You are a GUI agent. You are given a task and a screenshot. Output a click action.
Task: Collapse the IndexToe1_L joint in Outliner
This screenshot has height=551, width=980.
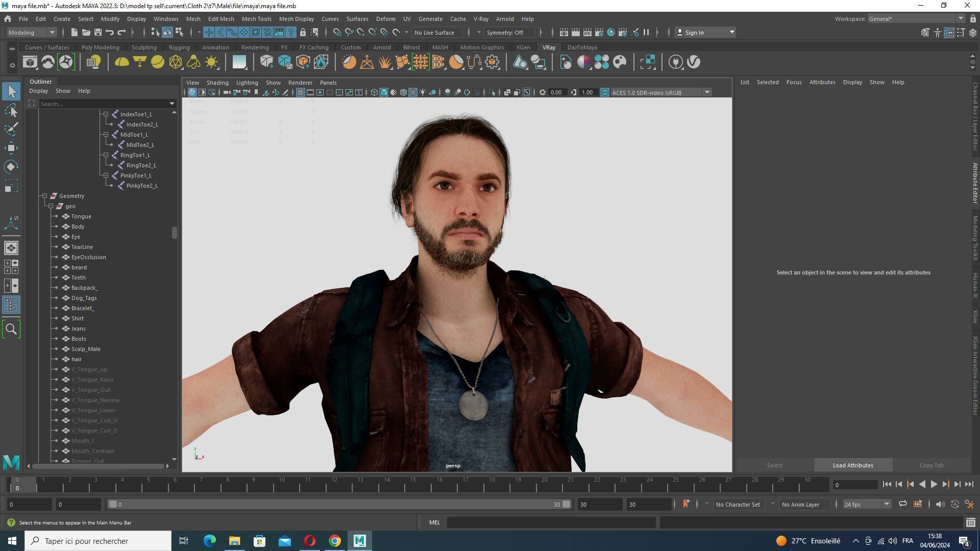(x=106, y=114)
